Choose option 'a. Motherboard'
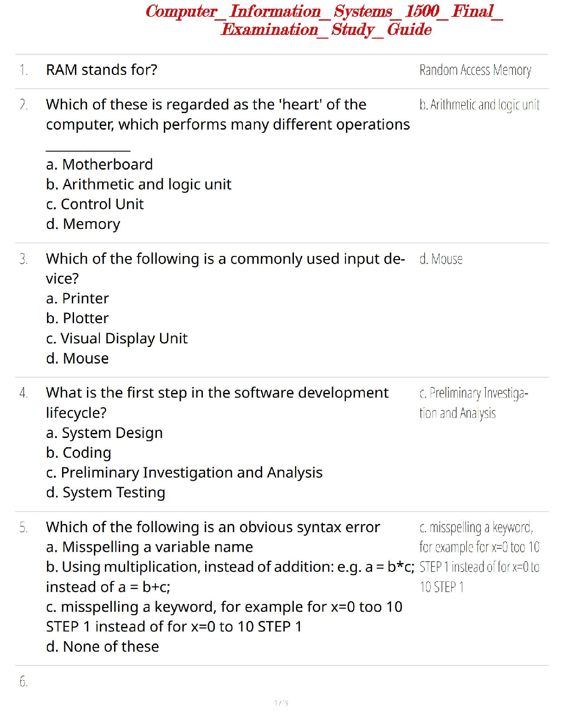The image size is (563, 728). pyautogui.click(x=99, y=165)
